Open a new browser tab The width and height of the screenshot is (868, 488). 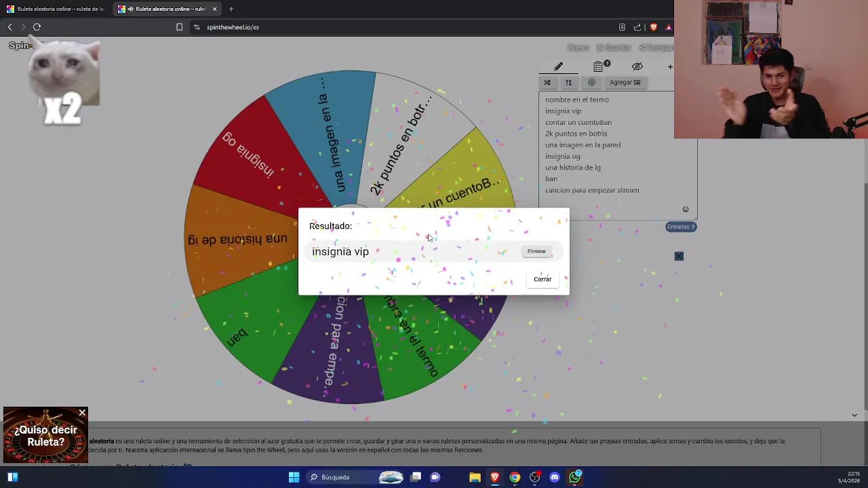pos(231,9)
